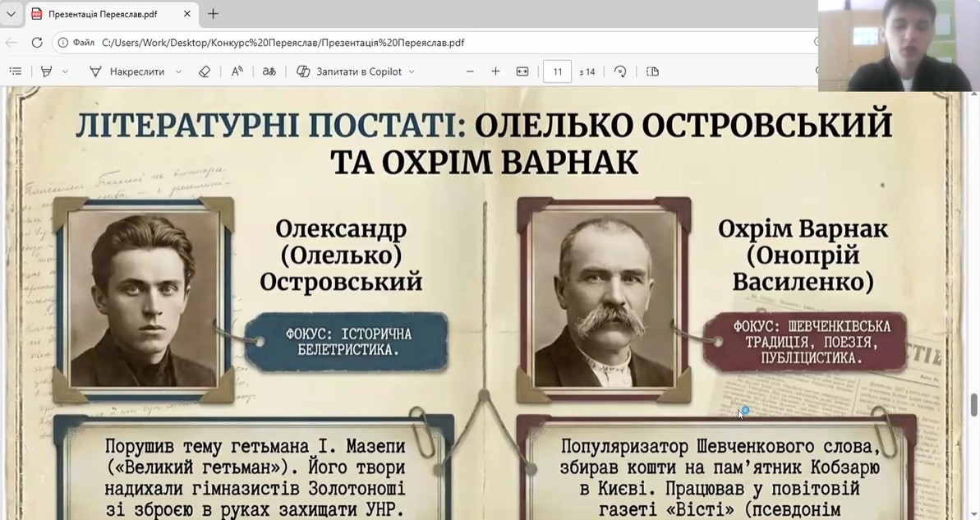The height and width of the screenshot is (520, 980).
Task: Expand the Copilot options dropdown arrow
Action: pos(412,71)
